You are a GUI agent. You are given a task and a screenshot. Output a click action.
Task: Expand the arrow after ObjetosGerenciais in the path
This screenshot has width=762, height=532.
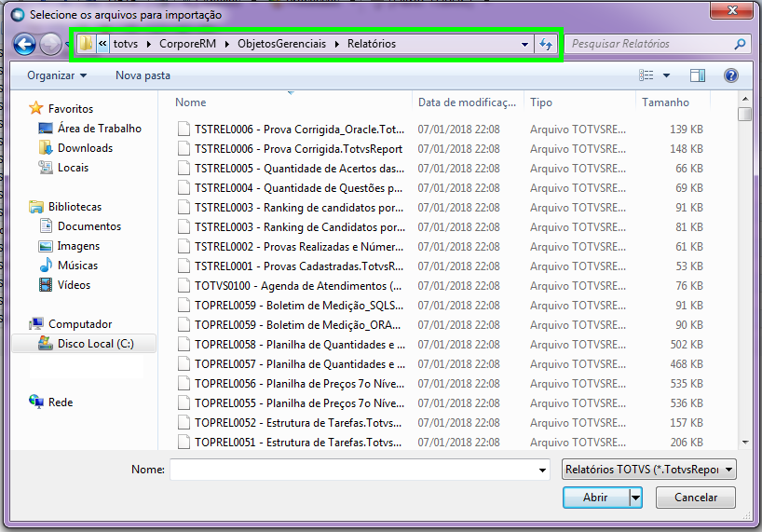click(337, 44)
